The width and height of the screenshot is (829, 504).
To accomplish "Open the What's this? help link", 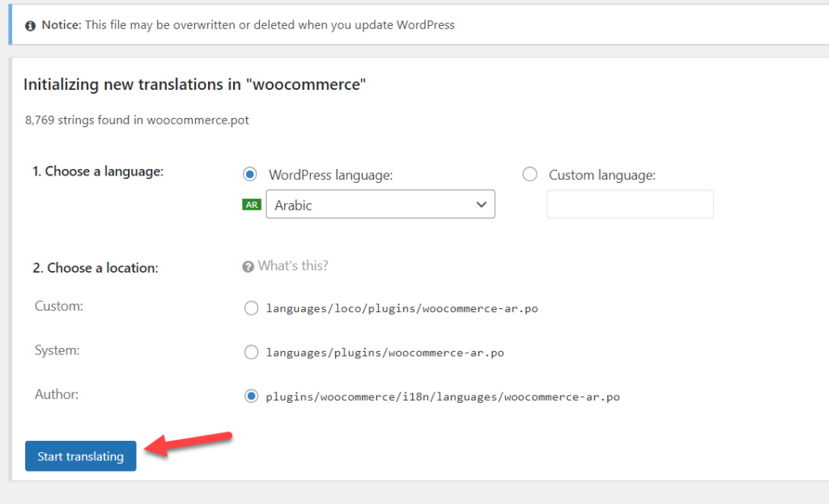I will [x=293, y=265].
